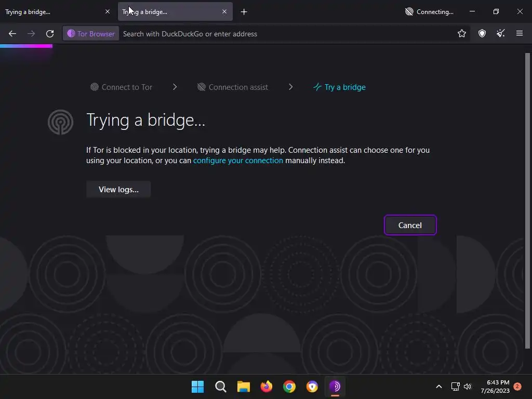Open the hamburger application menu
The width and height of the screenshot is (532, 399).
coord(519,33)
